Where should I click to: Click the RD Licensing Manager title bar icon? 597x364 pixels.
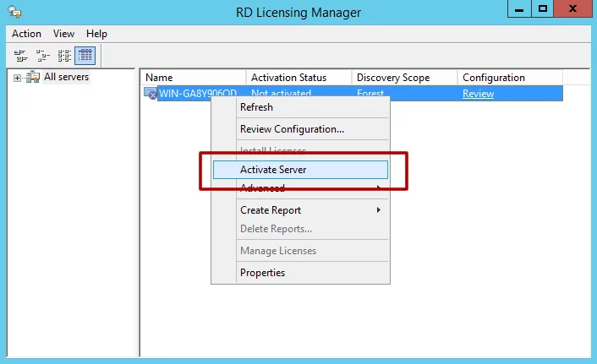point(14,12)
